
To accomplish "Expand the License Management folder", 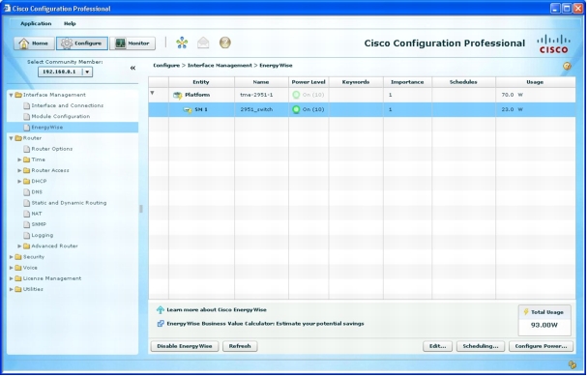I will coord(11,278).
